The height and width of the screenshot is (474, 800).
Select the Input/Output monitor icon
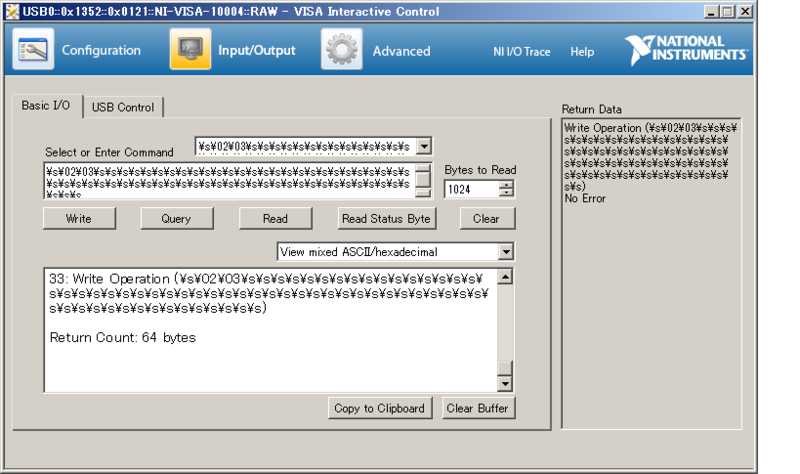[190, 49]
